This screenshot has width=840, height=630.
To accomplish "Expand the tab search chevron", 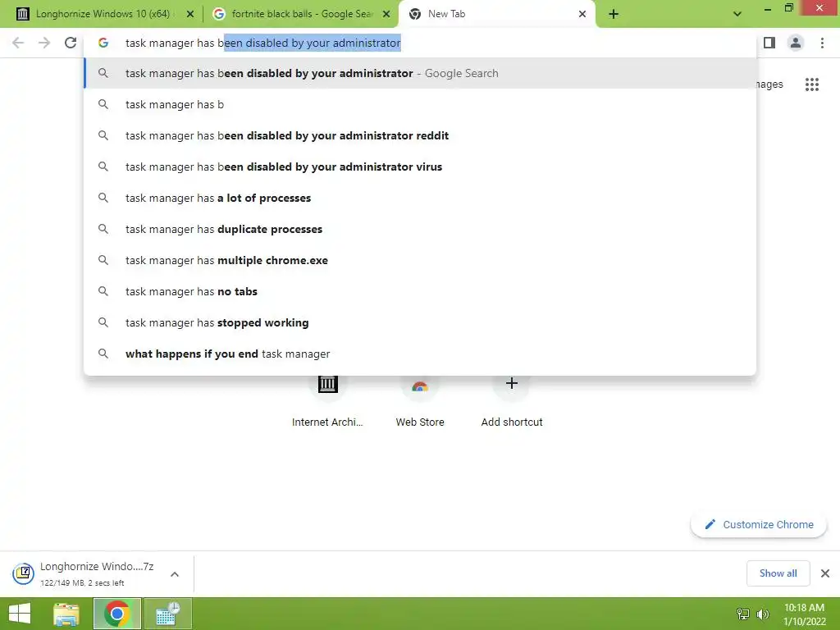I will click(x=737, y=14).
